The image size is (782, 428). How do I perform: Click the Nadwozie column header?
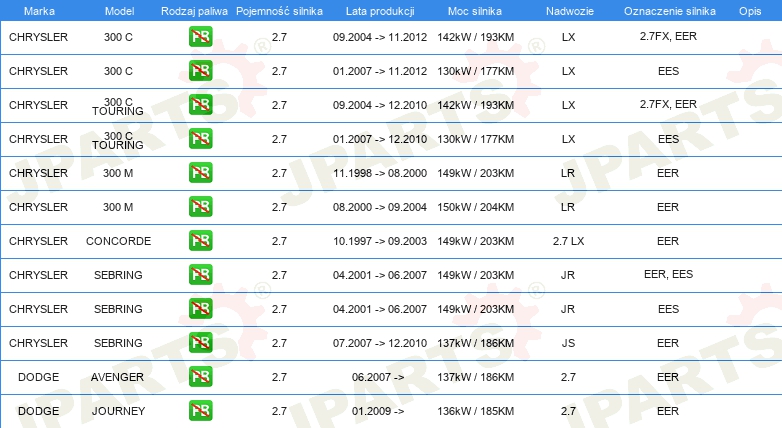(570, 11)
